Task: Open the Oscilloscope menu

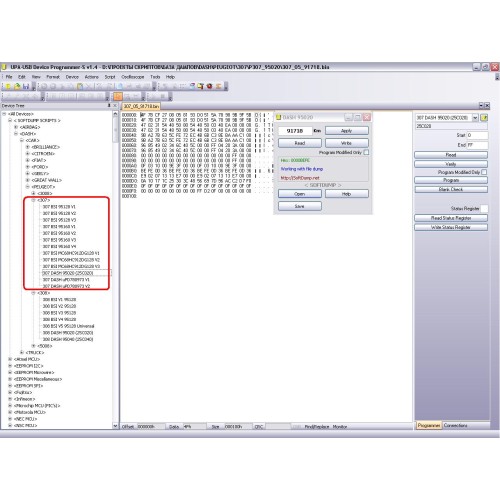Action: [x=133, y=77]
